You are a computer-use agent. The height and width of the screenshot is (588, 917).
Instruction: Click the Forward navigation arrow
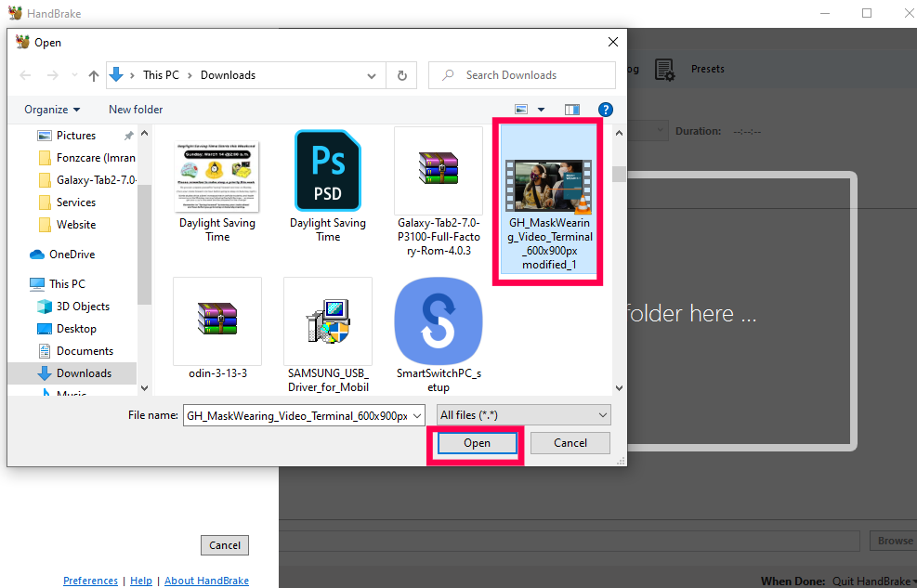pos(53,75)
